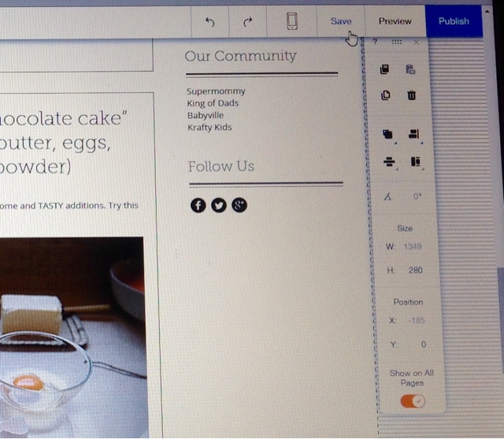This screenshot has height=439, width=504.
Task: Edit the X position field showing -185
Action: tap(417, 320)
